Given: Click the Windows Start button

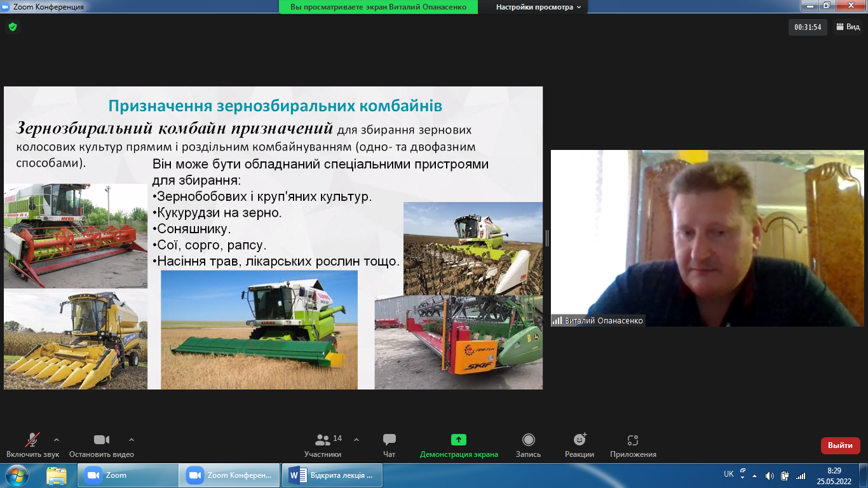Looking at the screenshot, I should click(x=17, y=475).
